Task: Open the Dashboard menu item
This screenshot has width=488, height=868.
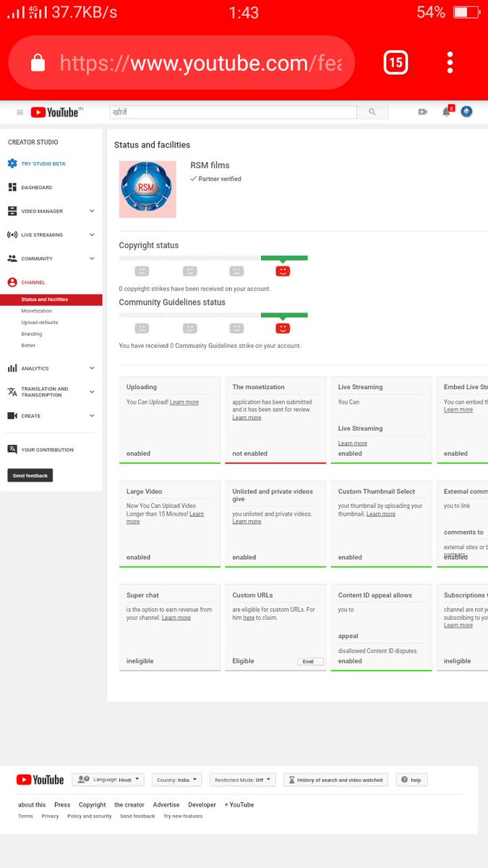Action: 36,187
